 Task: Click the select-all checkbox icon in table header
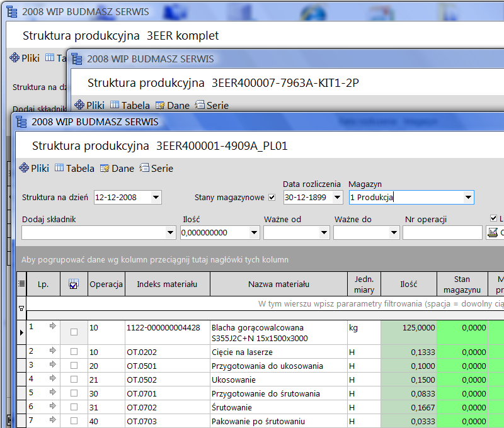pos(73,284)
